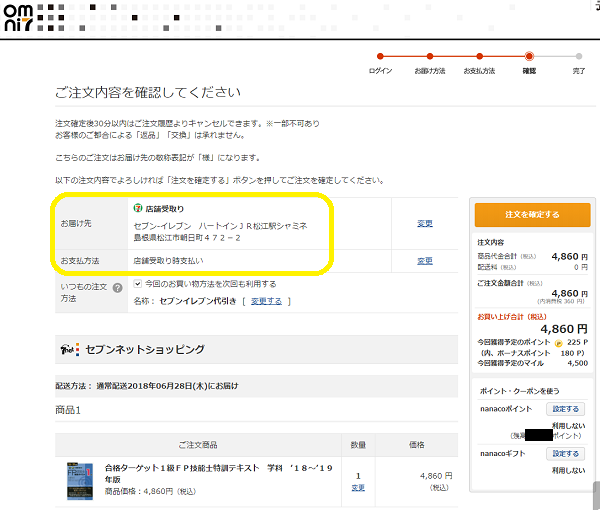Click the 7-Eleven store pickup icon

(x=137, y=208)
